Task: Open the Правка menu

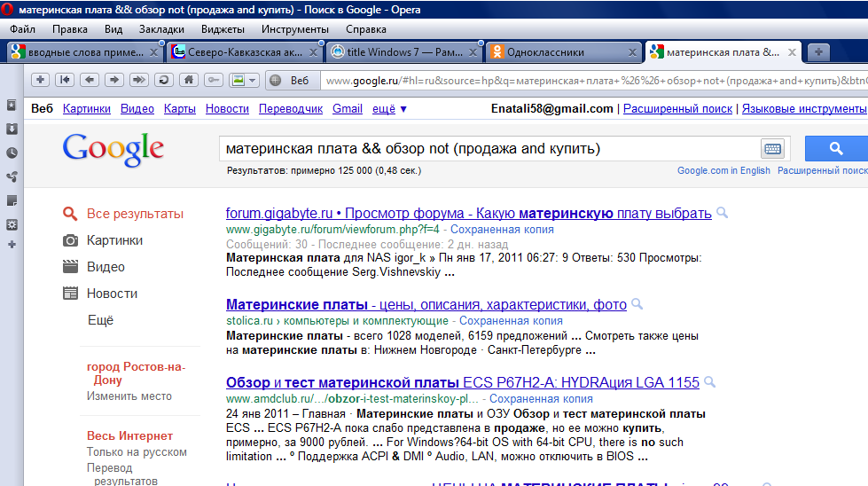Action: coord(70,28)
